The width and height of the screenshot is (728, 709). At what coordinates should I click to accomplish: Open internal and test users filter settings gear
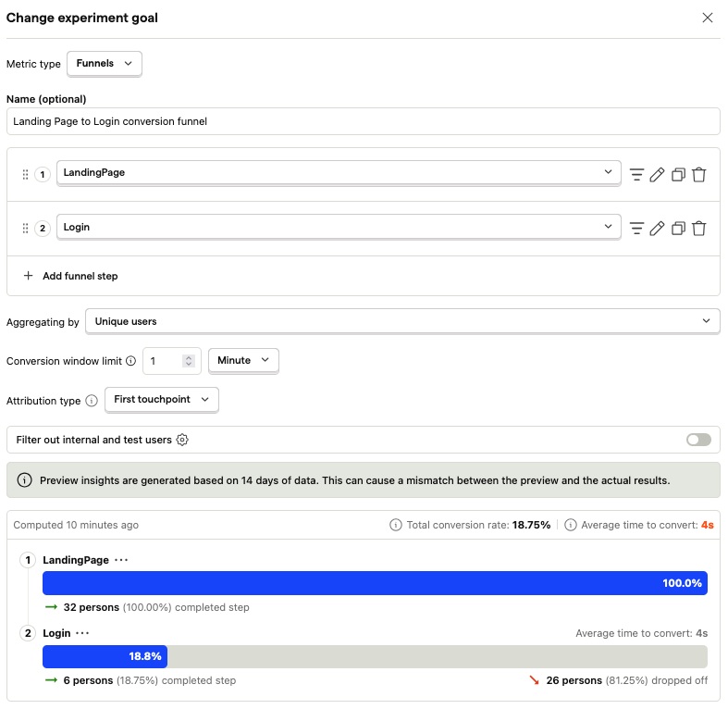182,440
